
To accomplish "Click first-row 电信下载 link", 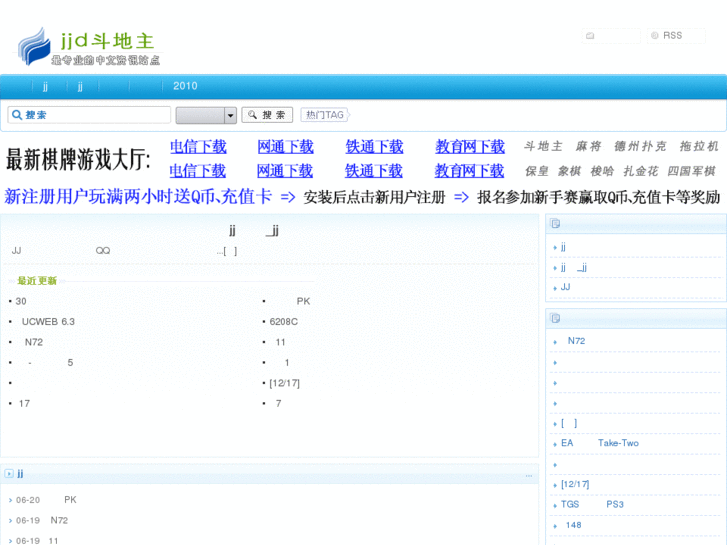I will [x=198, y=147].
